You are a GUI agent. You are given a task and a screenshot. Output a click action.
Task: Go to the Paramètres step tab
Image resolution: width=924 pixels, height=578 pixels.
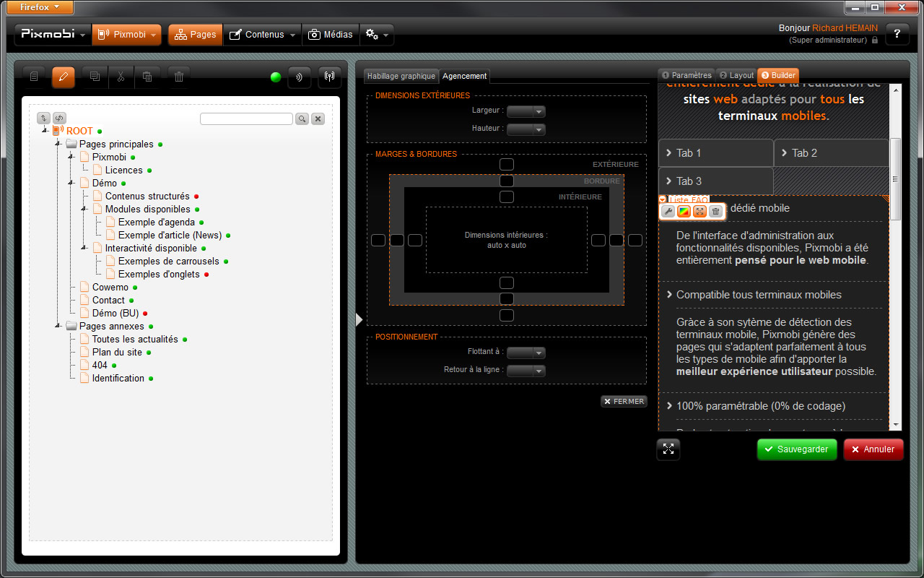(686, 75)
